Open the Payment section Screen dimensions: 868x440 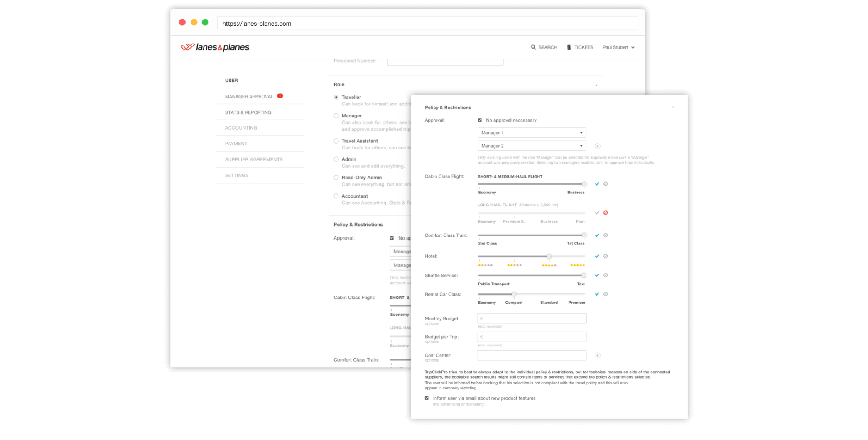tap(236, 144)
